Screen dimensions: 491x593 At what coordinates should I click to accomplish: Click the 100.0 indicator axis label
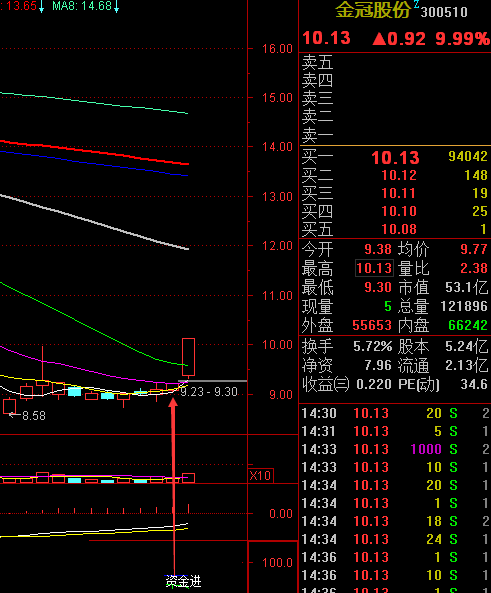[277, 563]
